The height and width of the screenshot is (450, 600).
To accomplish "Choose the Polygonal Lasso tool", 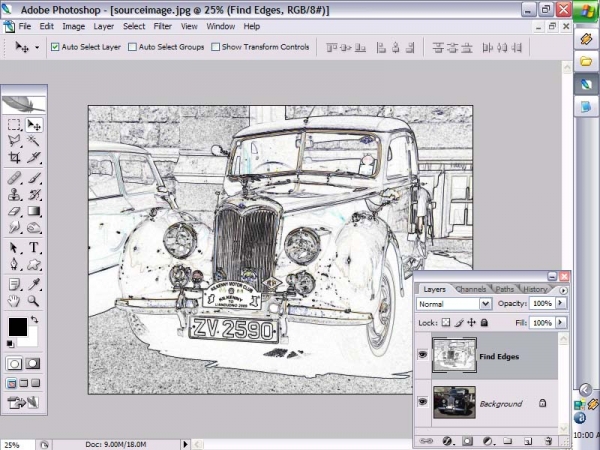I will pos(14,141).
